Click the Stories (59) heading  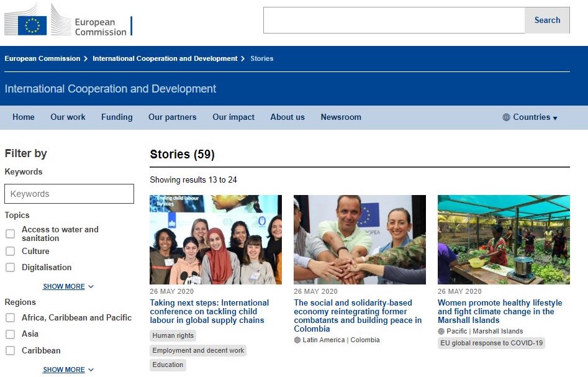[183, 155]
